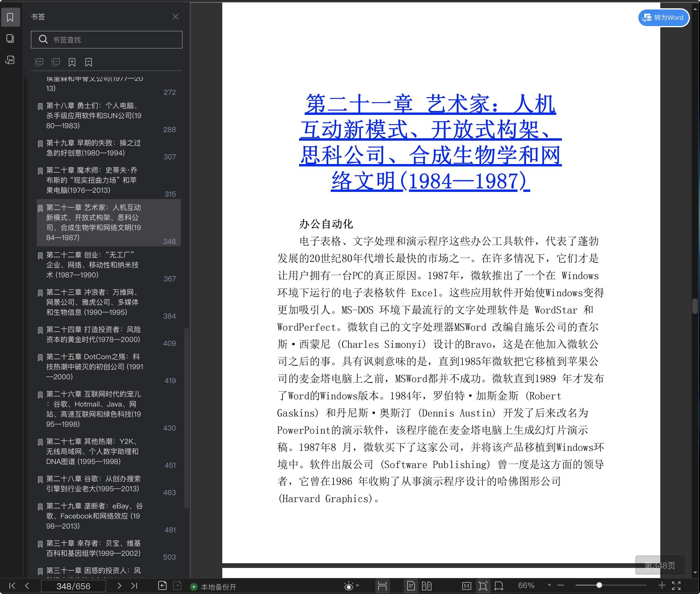The height and width of the screenshot is (594, 700).
Task: Click the sidebar convert-to-Word document icon
Action: point(10,60)
